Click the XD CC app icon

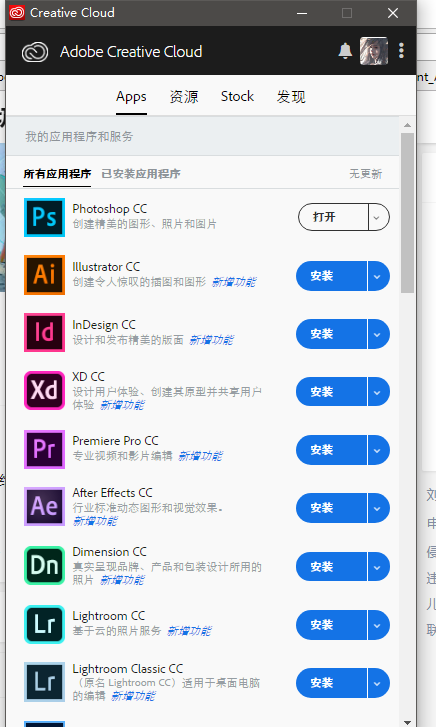45,390
